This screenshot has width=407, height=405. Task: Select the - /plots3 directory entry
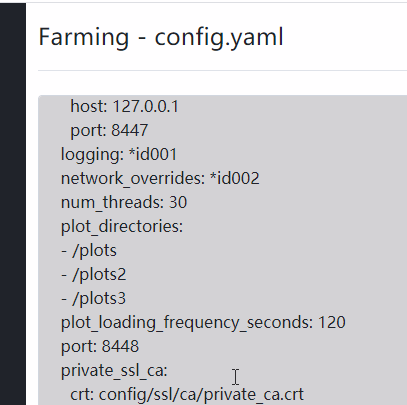pos(94,299)
